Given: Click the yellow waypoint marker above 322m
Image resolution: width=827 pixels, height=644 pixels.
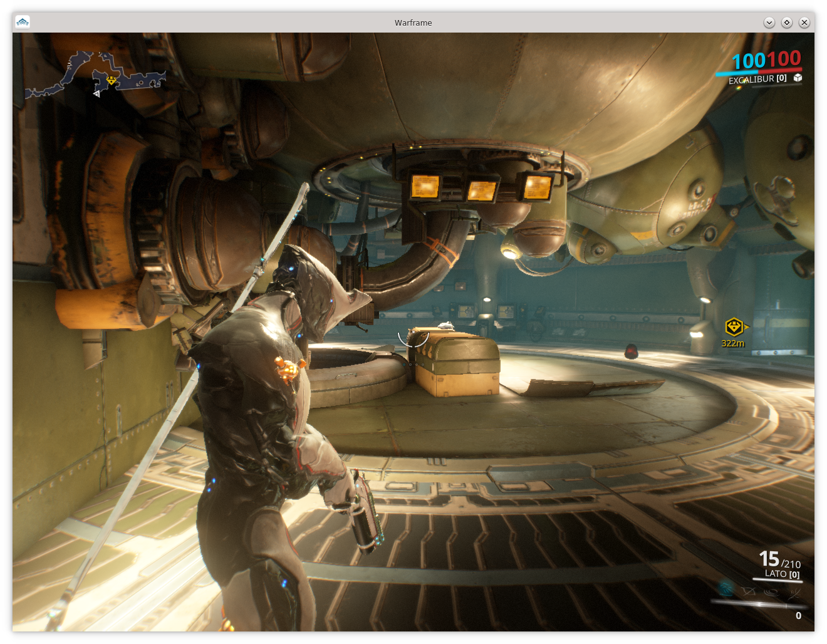Looking at the screenshot, I should tap(734, 327).
